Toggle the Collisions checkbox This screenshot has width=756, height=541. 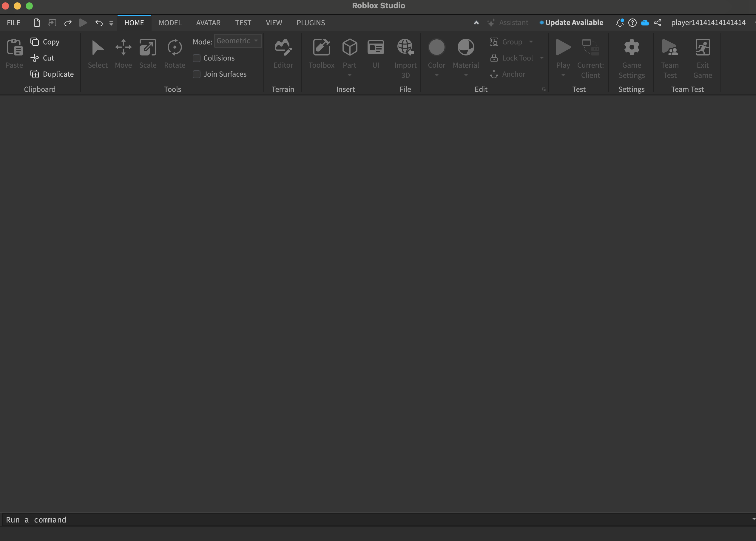[x=197, y=58]
